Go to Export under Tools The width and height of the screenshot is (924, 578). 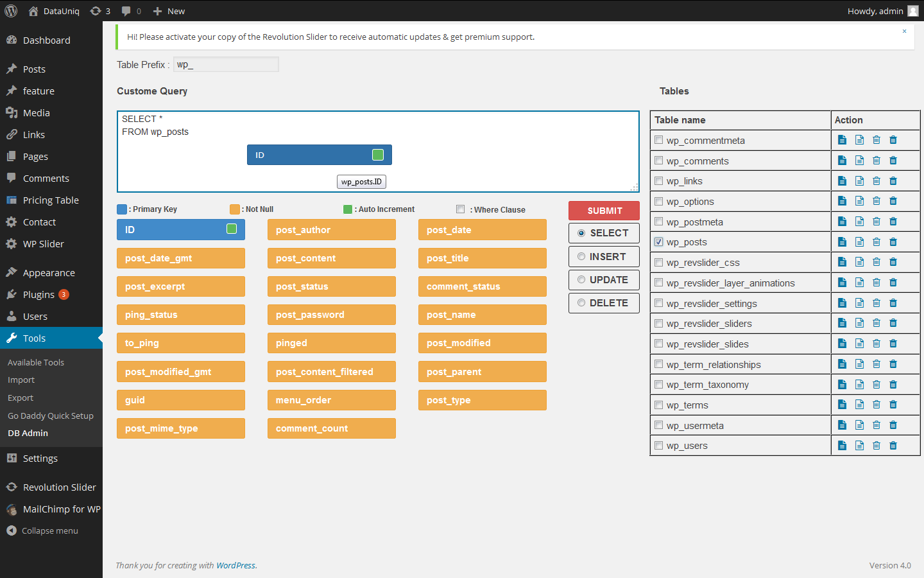click(x=21, y=398)
